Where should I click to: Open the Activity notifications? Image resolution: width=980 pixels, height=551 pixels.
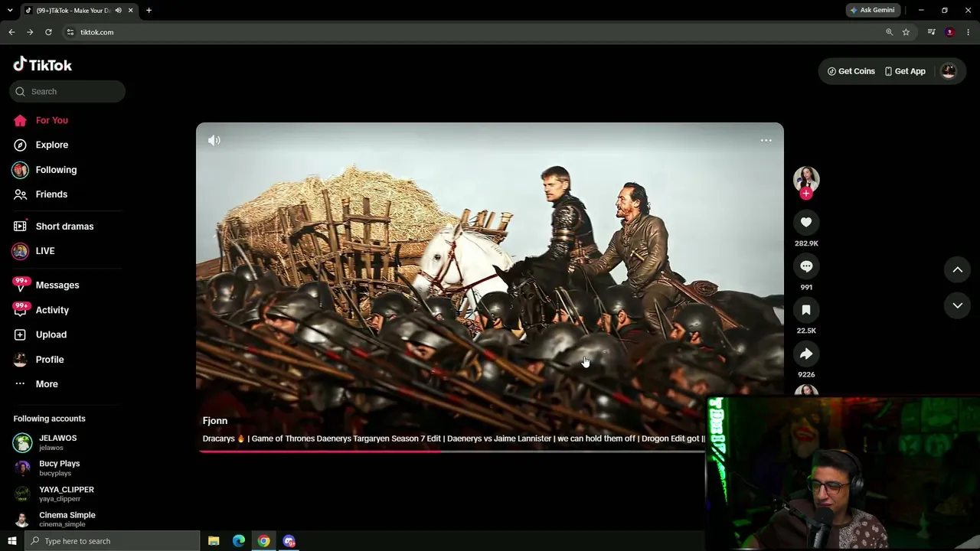[52, 310]
